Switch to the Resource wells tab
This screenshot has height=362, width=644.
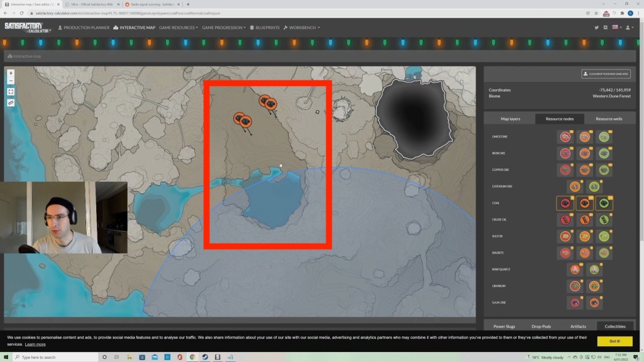(609, 118)
